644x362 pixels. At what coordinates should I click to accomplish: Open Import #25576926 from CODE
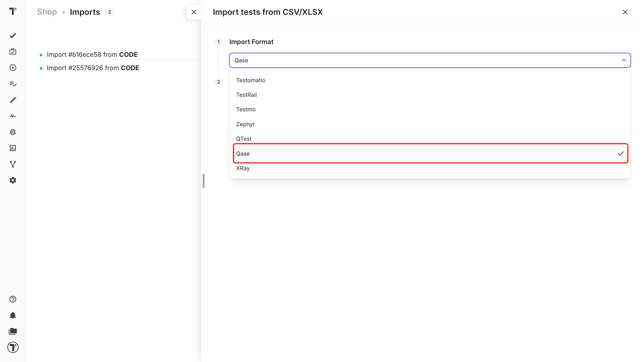[93, 68]
